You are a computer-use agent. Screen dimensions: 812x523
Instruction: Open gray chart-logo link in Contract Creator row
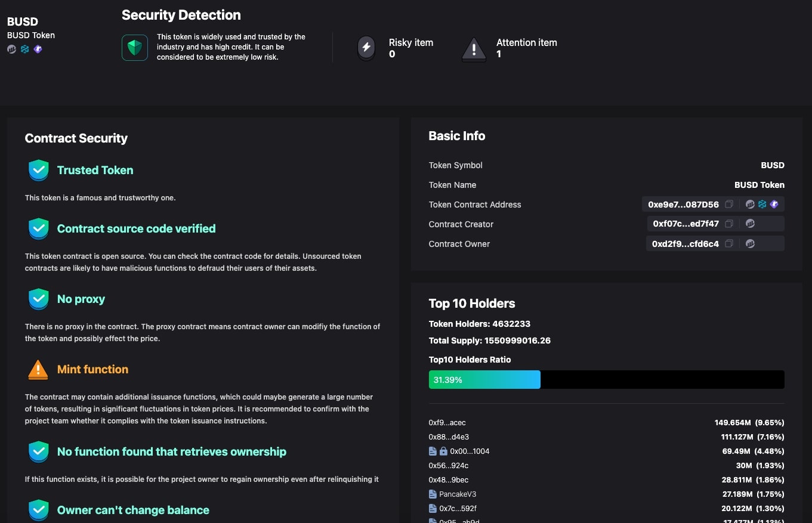[751, 224]
